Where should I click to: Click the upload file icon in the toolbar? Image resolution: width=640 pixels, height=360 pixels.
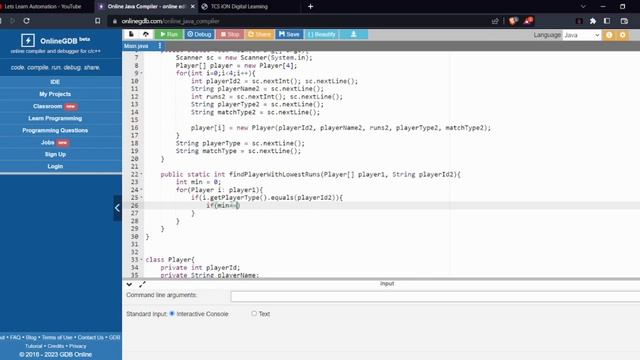(146, 34)
